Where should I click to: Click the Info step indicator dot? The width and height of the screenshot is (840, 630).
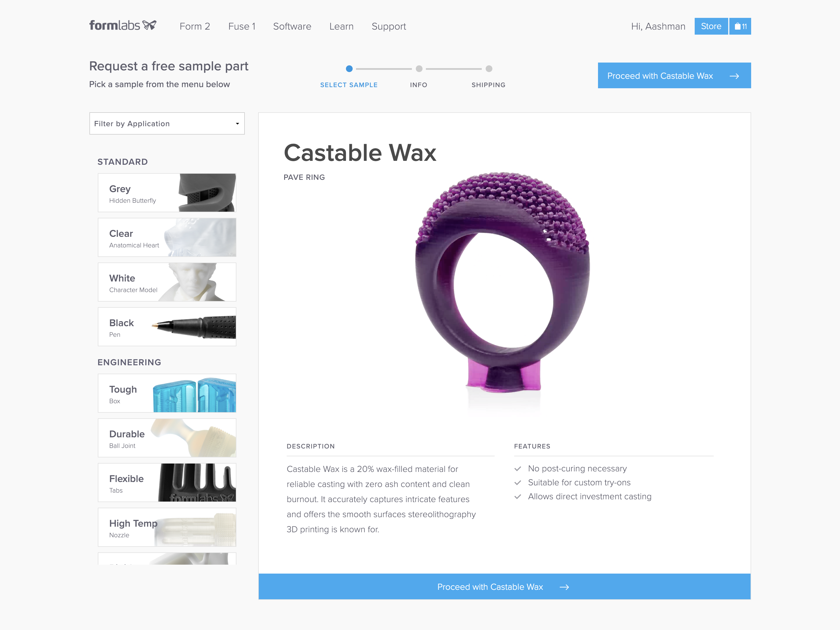pyautogui.click(x=419, y=69)
